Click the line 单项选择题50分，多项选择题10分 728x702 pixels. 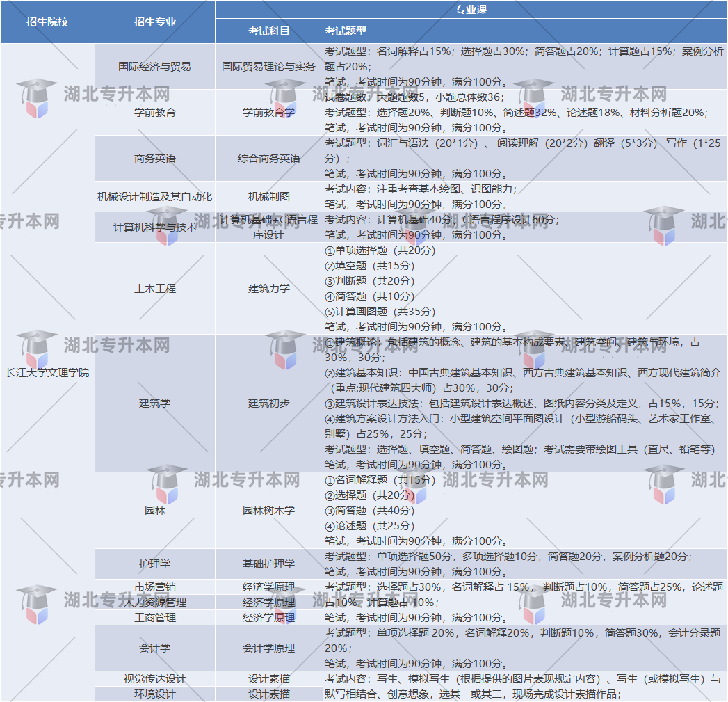pos(509,557)
